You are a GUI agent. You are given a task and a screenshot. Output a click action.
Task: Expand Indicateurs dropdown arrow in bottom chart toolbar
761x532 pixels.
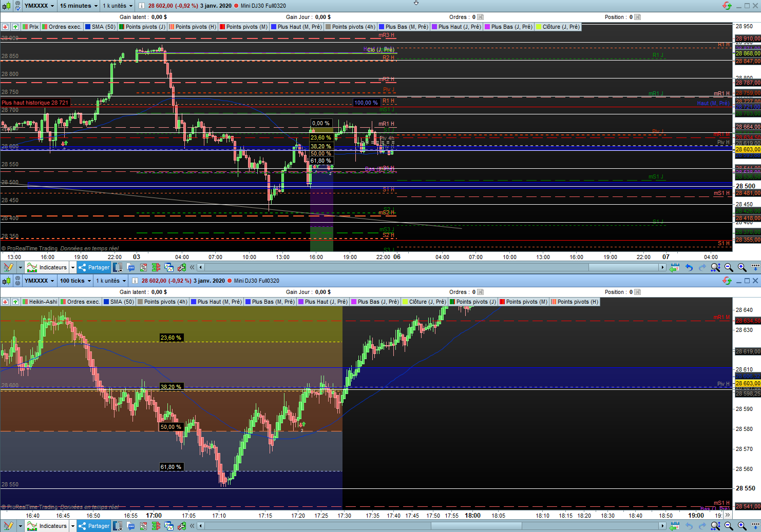point(73,526)
